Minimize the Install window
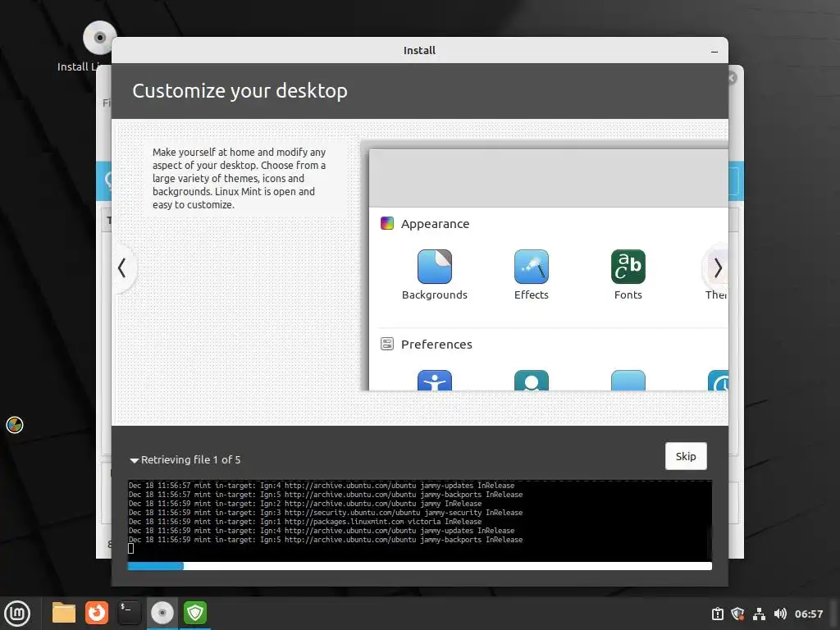The width and height of the screenshot is (840, 630). [714, 52]
